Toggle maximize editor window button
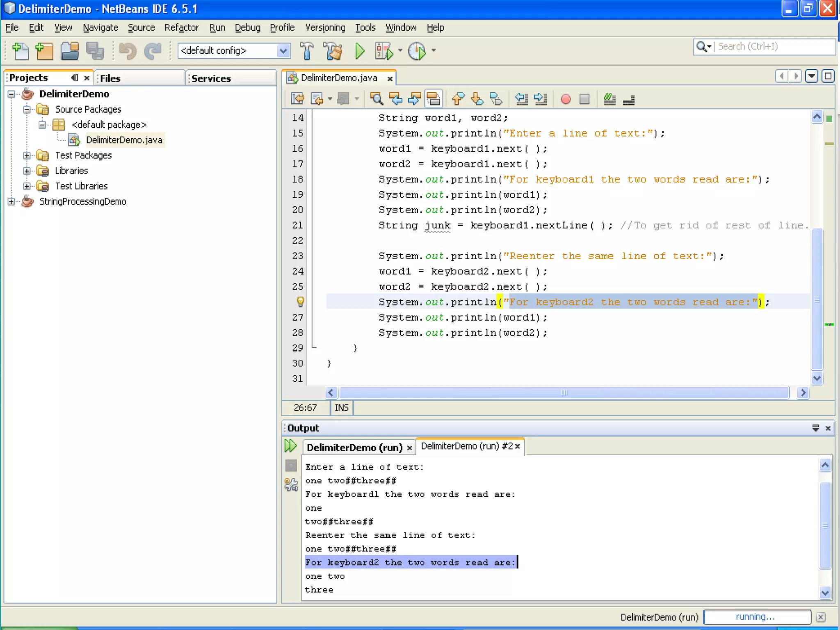840x630 pixels. click(x=828, y=76)
